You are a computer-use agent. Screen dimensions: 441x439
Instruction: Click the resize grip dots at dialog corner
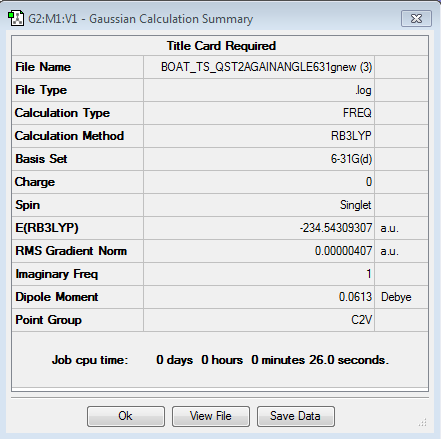pos(422,422)
